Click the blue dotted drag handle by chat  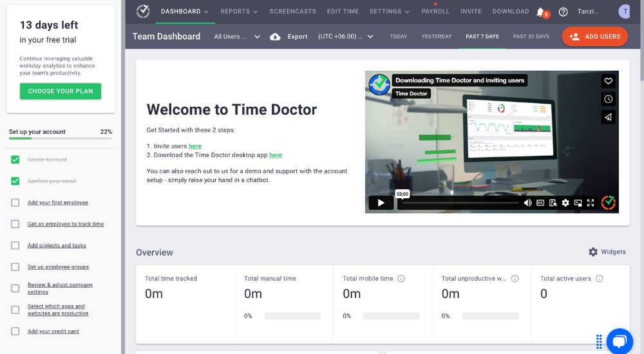click(599, 341)
